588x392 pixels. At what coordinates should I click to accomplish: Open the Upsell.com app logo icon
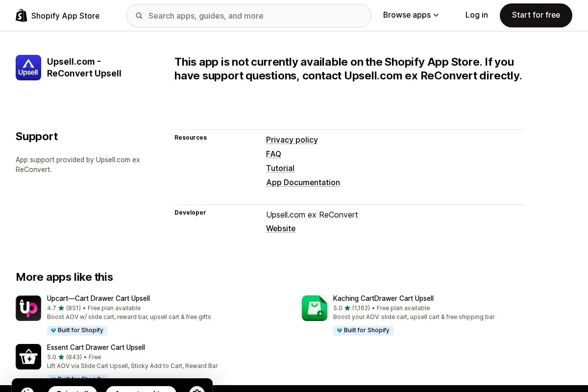(x=28, y=68)
